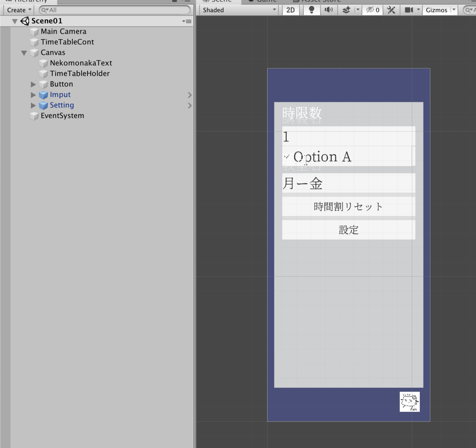The width and height of the screenshot is (476, 448).
Task: Select the blue prefab cube icon for Imput
Action: tap(44, 95)
